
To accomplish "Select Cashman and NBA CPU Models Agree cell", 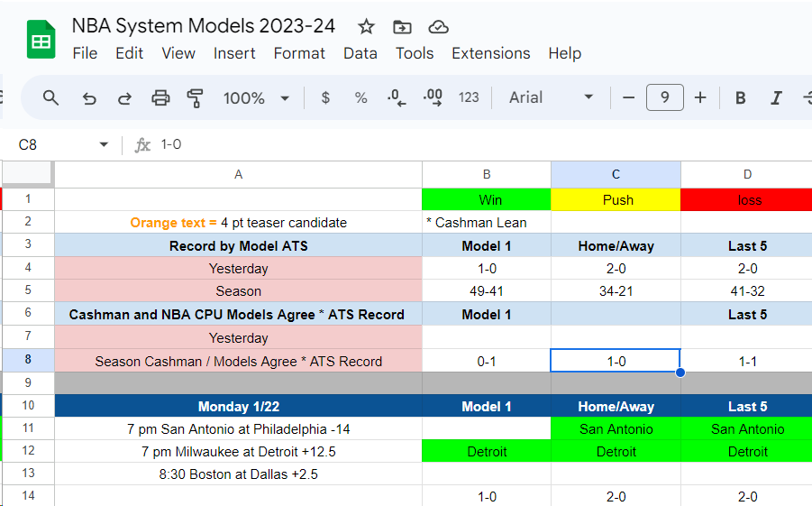I will [238, 314].
